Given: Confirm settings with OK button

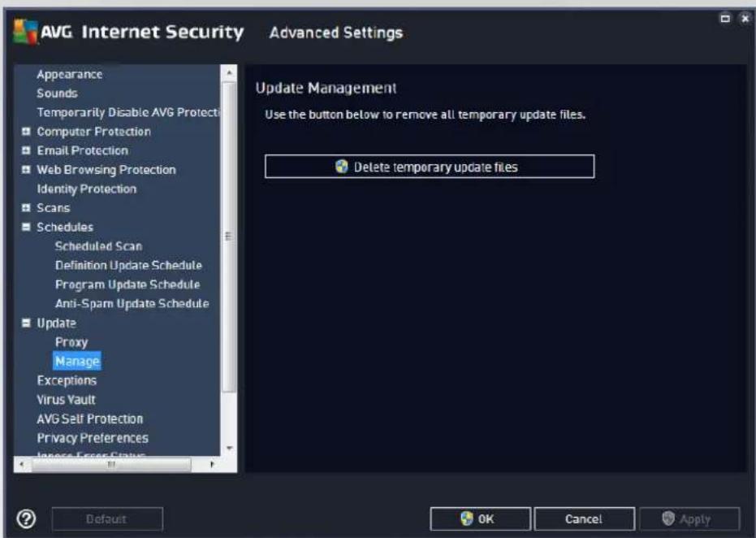Looking at the screenshot, I should [480, 519].
